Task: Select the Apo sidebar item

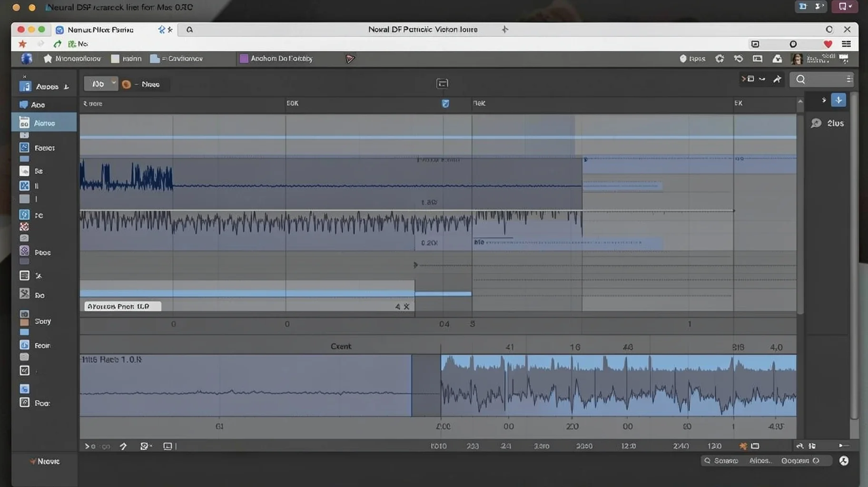Action: (x=32, y=105)
